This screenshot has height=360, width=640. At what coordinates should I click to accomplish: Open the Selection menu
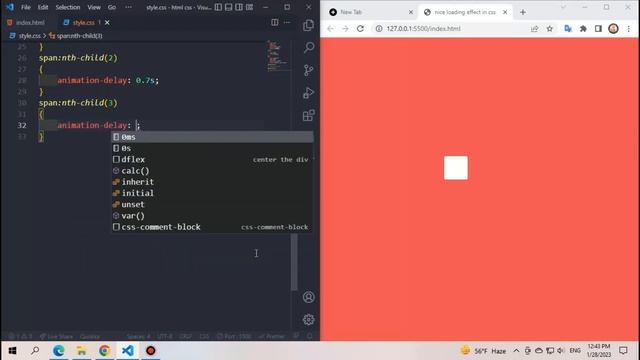pos(68,7)
